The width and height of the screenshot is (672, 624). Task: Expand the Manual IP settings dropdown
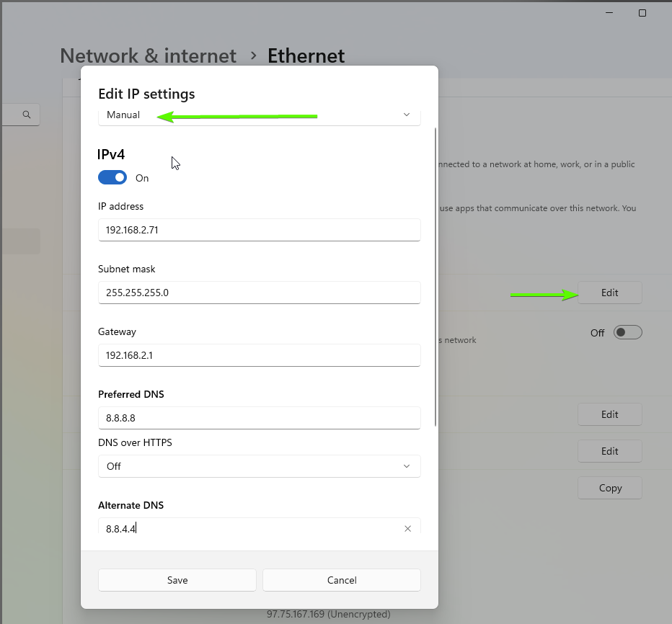point(260,115)
